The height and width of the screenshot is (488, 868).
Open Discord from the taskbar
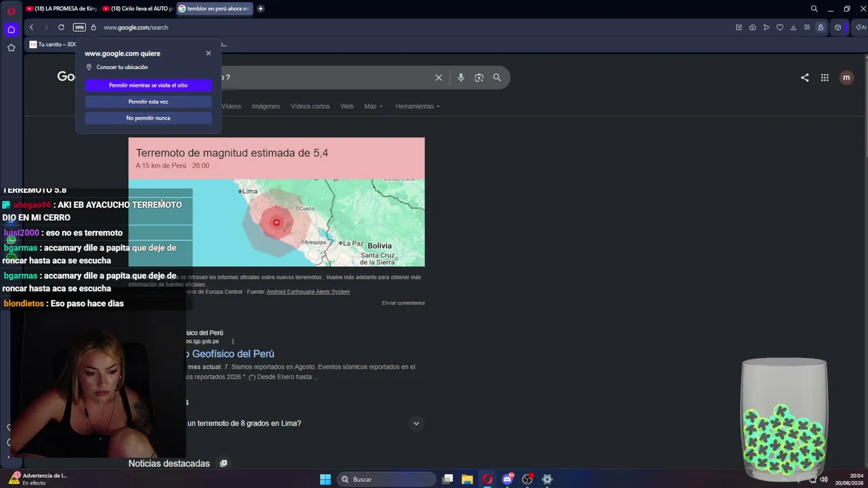[x=507, y=479]
